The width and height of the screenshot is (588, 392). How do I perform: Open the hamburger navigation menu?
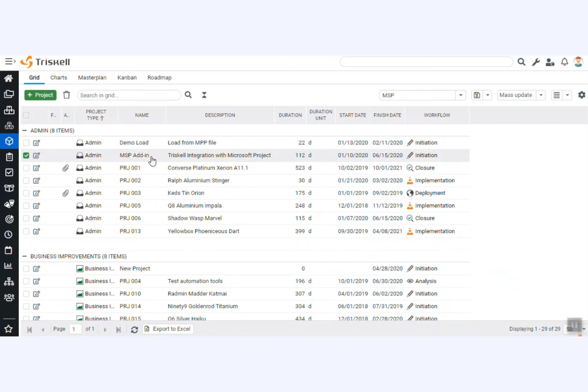pyautogui.click(x=10, y=62)
